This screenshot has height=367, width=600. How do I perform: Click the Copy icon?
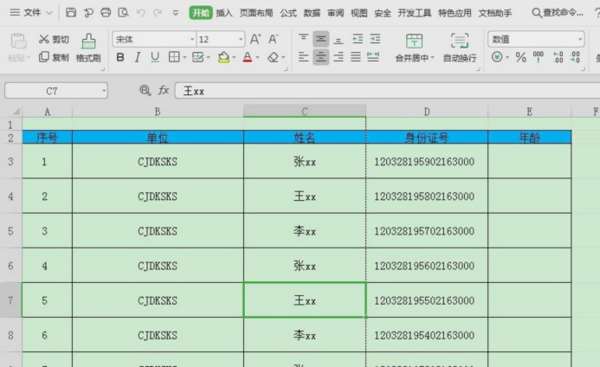tap(44, 57)
